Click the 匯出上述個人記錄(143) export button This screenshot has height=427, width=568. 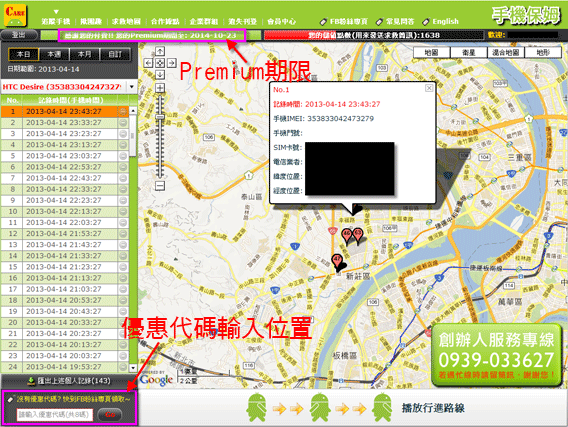pos(69,381)
